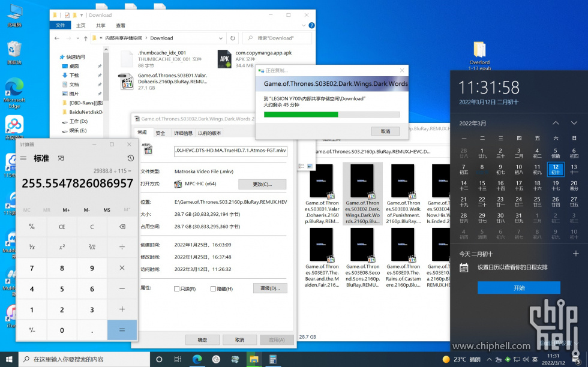This screenshot has width=588, height=367.
Task: Open Task View taskbar icon
Action: [178, 359]
